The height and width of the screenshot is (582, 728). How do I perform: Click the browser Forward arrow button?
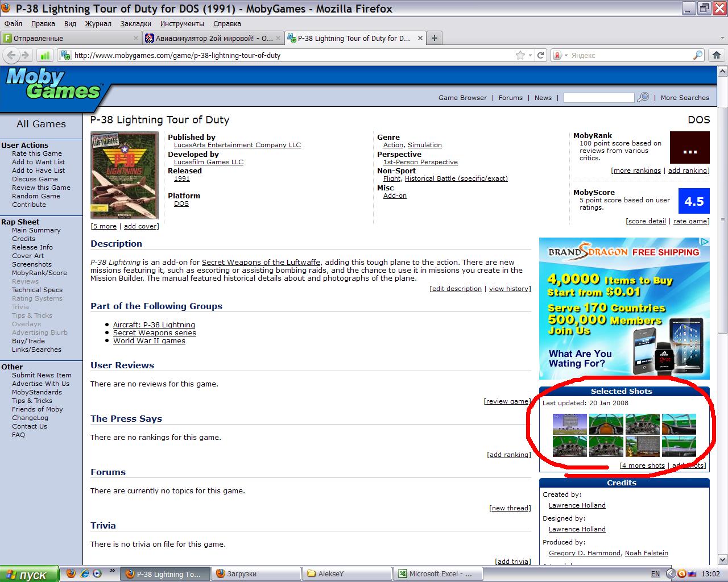[25, 55]
